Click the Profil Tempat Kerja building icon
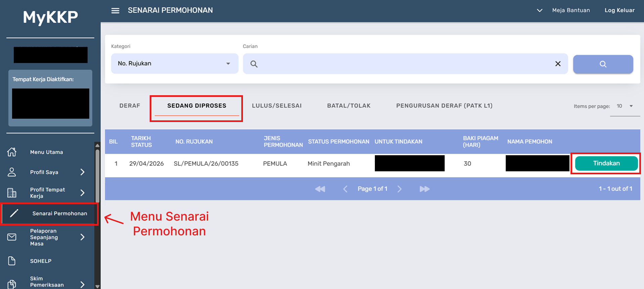Viewport: 644px width, 289px height. (x=12, y=193)
